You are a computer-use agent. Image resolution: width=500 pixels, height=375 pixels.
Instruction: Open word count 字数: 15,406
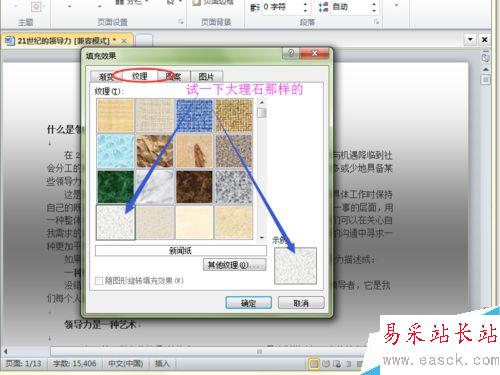point(74,363)
